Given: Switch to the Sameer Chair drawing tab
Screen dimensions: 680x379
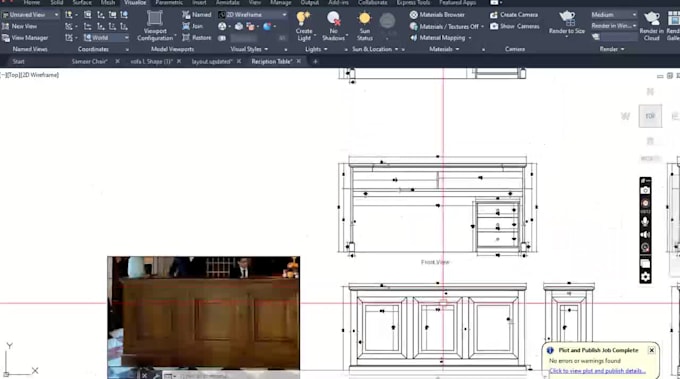Looking at the screenshot, I should pyautogui.click(x=89, y=62).
